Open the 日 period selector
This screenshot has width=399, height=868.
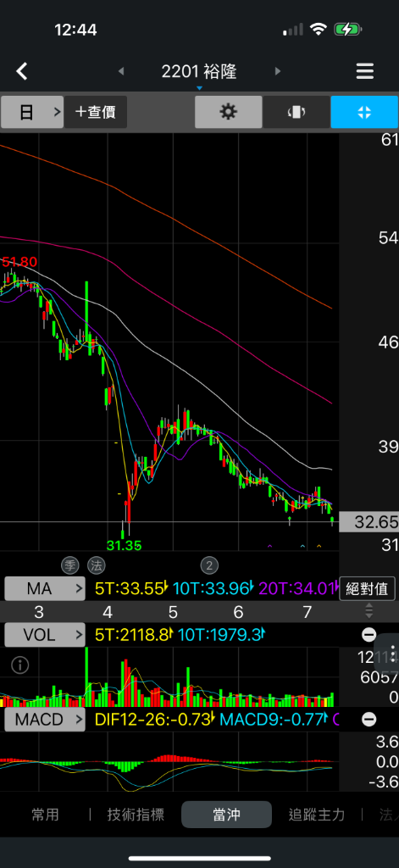[x=32, y=112]
